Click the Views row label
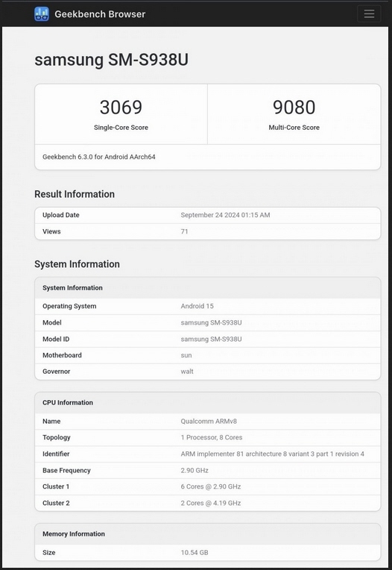392x570 pixels. tap(51, 231)
